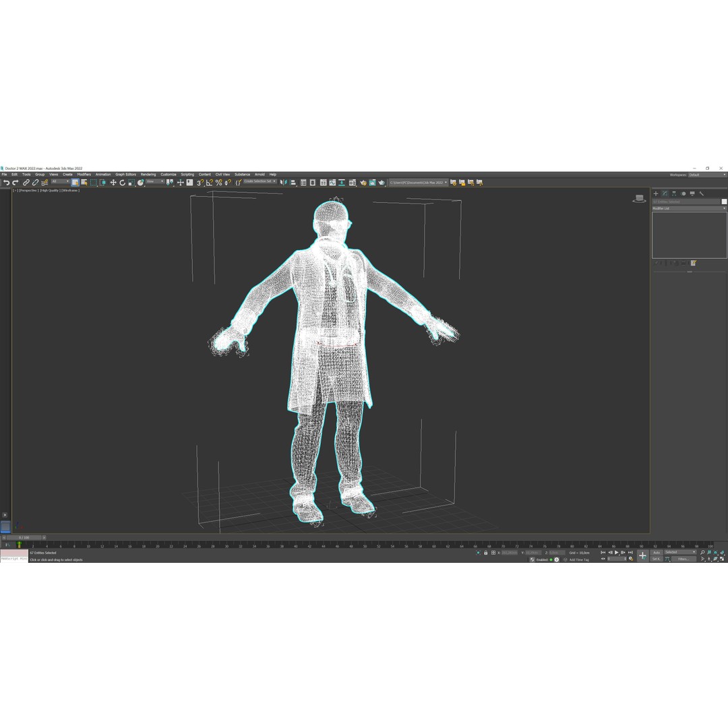
Task: Click the [Wireframe] viewport label
Action: point(70,190)
